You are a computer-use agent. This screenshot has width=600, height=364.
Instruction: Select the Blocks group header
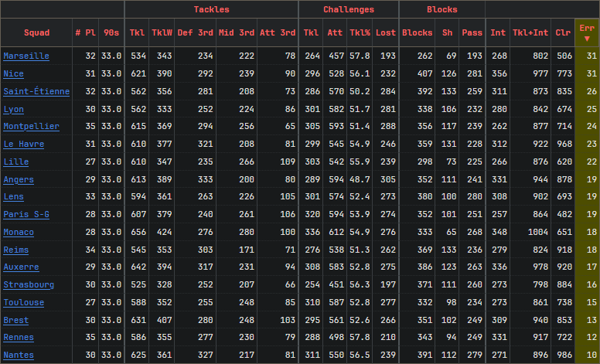tap(442, 9)
